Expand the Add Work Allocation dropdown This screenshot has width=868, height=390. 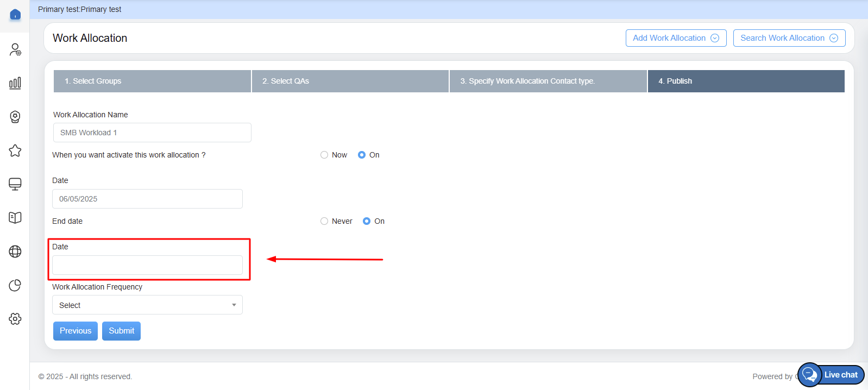(x=676, y=38)
